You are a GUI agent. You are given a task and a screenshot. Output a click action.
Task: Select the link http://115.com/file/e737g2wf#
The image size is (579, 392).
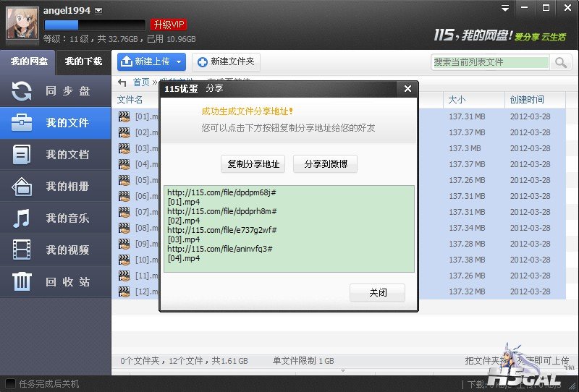point(222,230)
